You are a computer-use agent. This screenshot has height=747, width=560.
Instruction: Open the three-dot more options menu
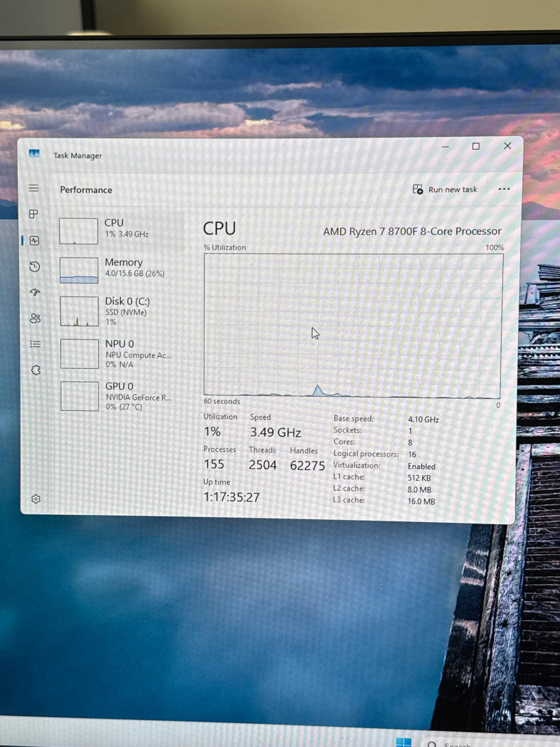pos(504,189)
